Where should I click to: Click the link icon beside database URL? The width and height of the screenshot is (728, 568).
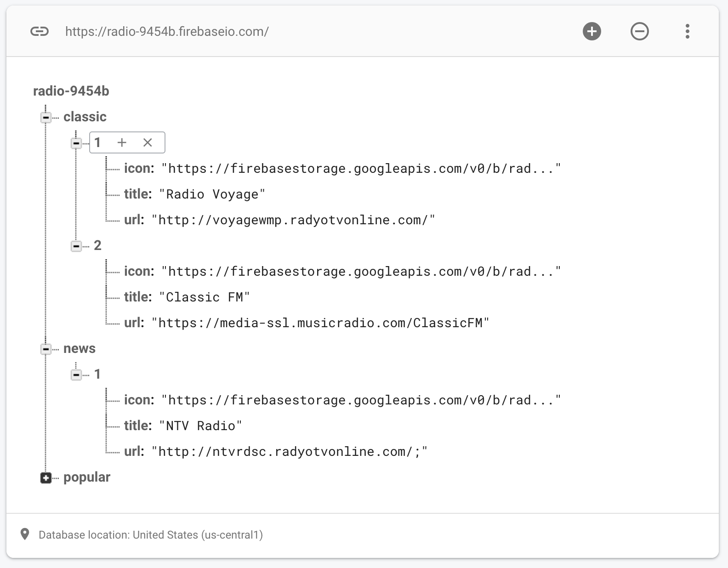point(40,31)
